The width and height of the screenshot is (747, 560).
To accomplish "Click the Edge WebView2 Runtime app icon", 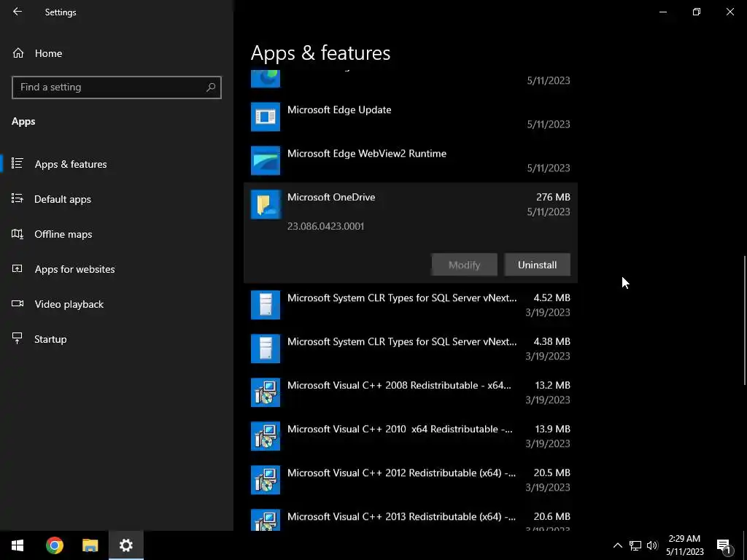I will [x=266, y=160].
